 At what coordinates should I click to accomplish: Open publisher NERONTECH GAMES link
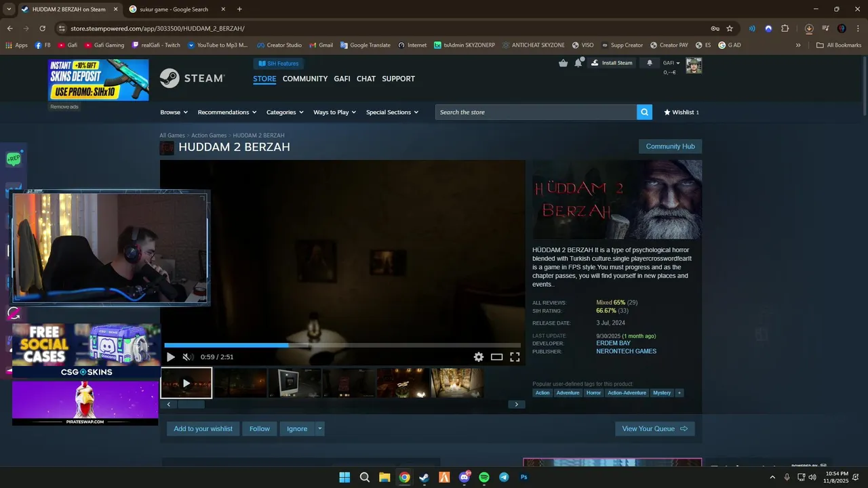click(626, 352)
